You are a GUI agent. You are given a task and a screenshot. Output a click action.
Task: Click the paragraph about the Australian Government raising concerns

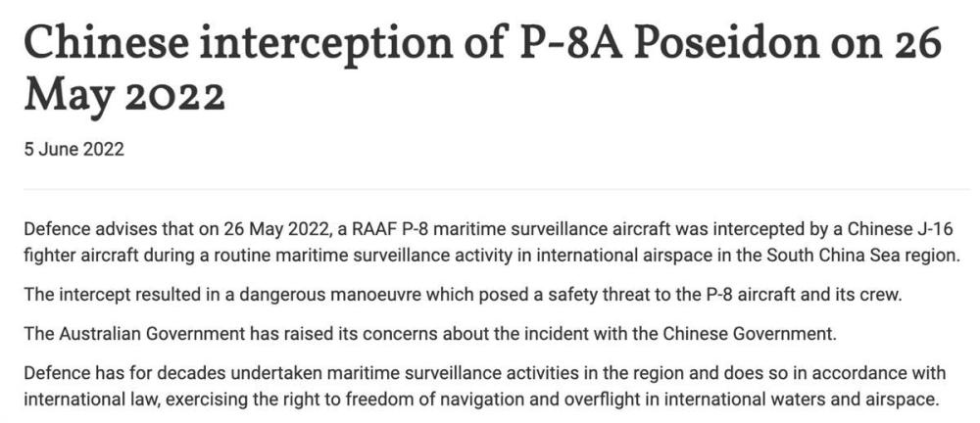pos(430,333)
